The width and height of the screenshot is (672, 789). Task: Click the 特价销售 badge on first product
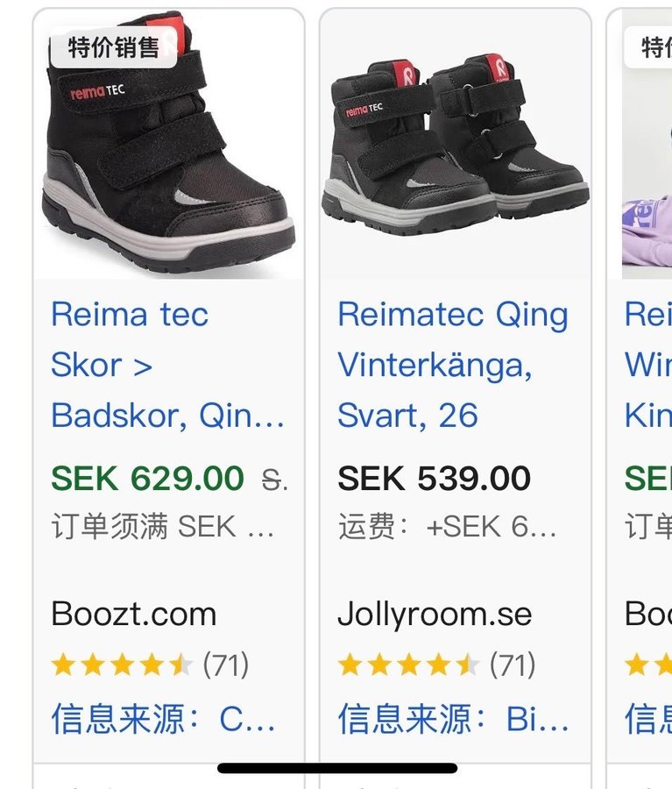113,46
